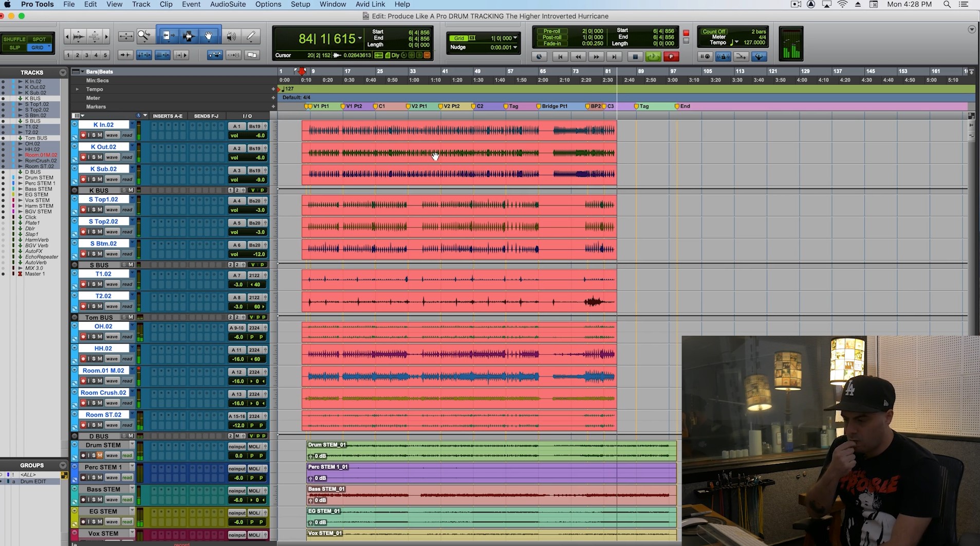Toggle Mirrored MIDI Editing button

tap(233, 55)
